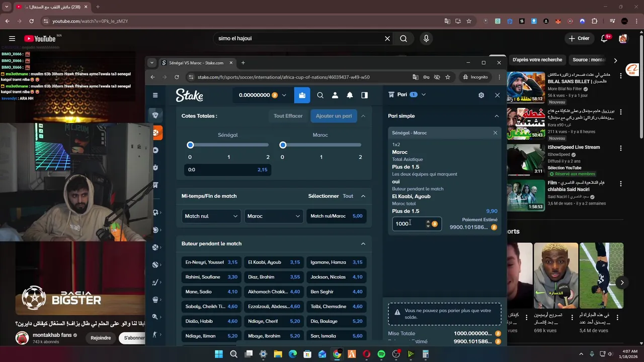
Task: Open YouTube guide hamburger menu
Action: point(12,38)
